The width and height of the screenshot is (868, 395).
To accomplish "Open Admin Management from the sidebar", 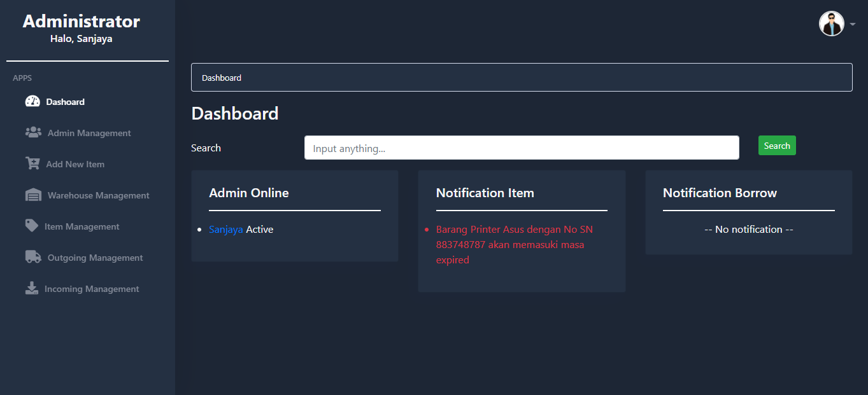I will [89, 133].
